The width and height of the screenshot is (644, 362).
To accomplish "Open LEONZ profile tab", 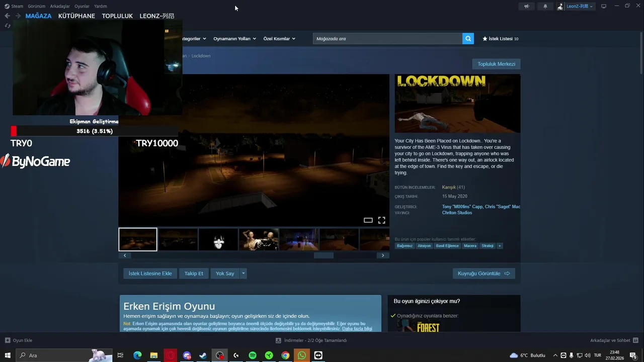I will pyautogui.click(x=157, y=16).
